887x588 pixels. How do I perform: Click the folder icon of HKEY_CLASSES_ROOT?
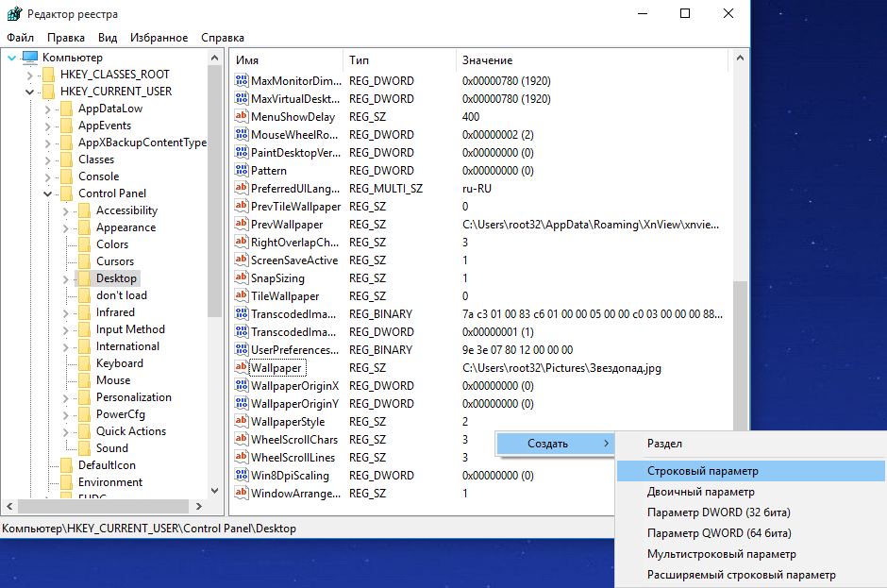pyautogui.click(x=48, y=75)
